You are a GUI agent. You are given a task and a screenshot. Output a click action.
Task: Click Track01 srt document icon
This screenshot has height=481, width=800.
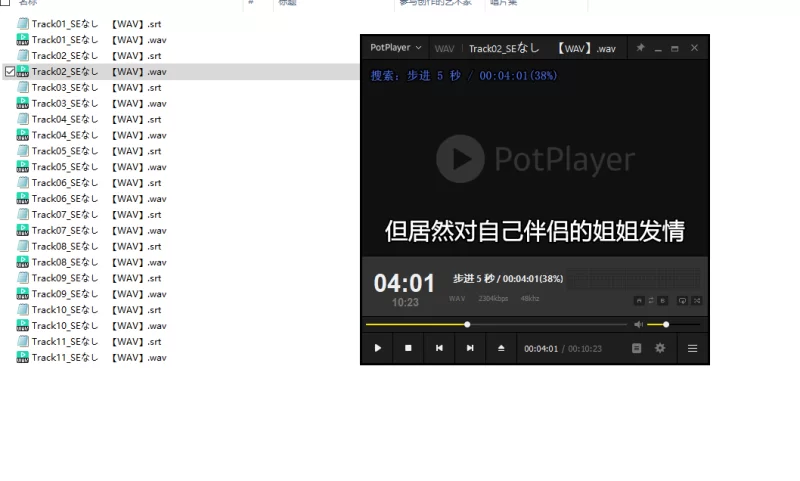point(22,24)
